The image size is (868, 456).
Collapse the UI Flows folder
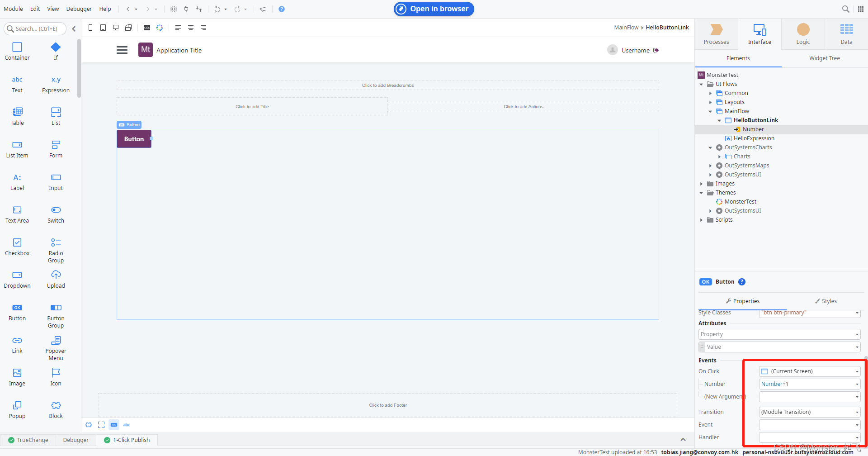coord(702,84)
